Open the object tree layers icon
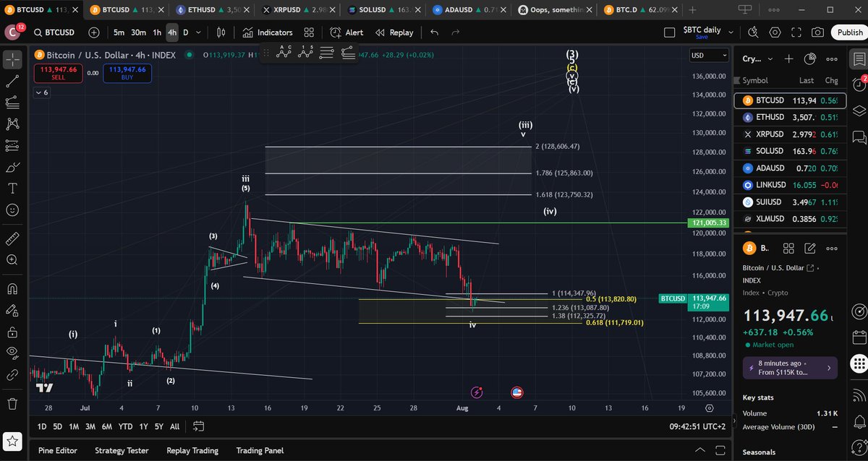The width and height of the screenshot is (868, 461). (x=859, y=111)
